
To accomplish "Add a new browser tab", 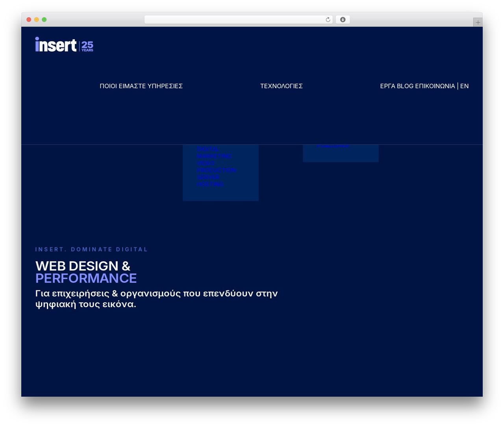I will pyautogui.click(x=478, y=22).
